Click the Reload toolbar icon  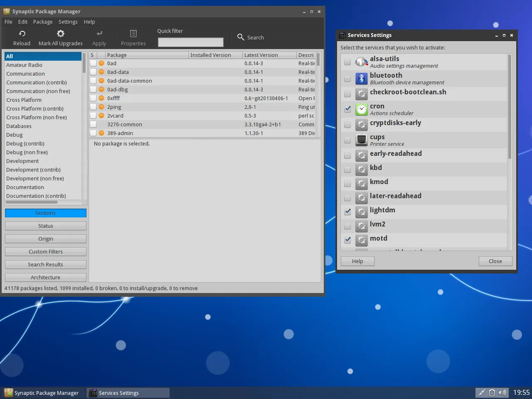22,34
